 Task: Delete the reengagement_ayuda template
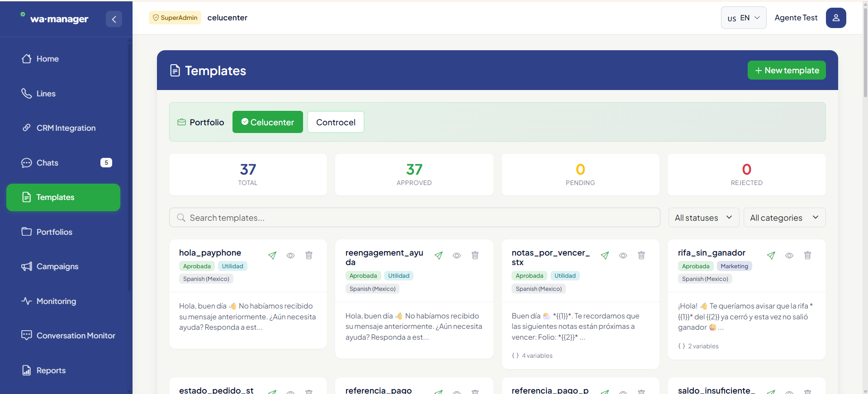(x=475, y=256)
